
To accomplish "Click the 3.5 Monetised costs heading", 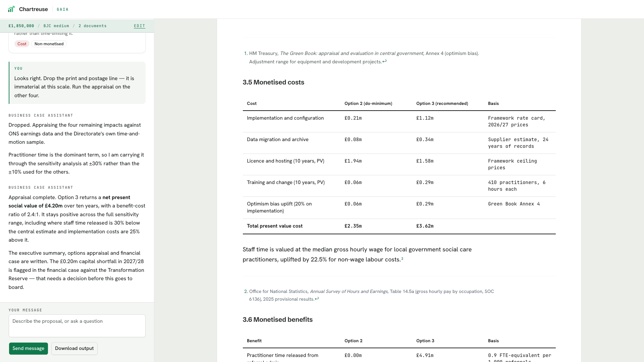I will (273, 82).
